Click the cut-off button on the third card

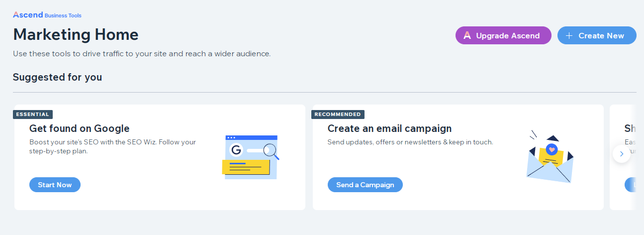pyautogui.click(x=630, y=185)
